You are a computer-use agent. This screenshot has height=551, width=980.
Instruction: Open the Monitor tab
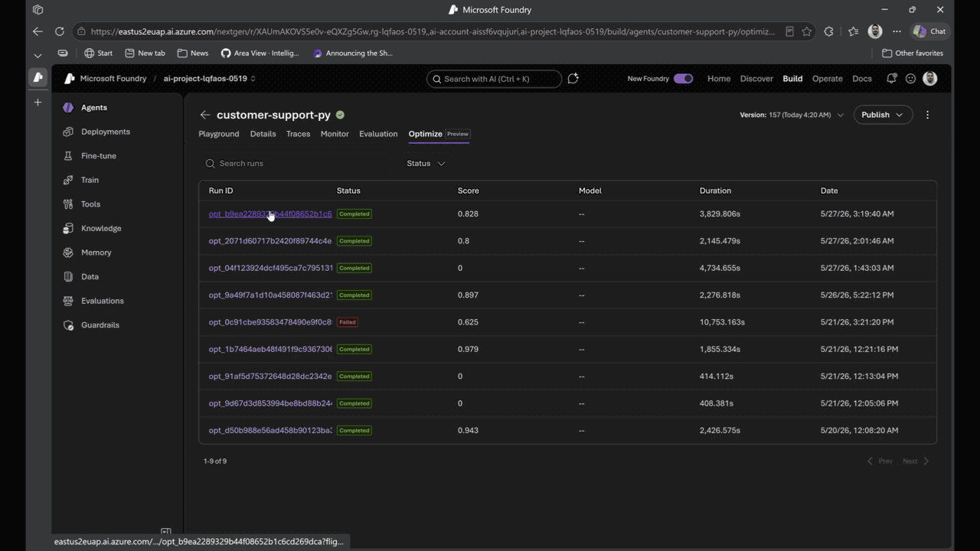point(335,134)
